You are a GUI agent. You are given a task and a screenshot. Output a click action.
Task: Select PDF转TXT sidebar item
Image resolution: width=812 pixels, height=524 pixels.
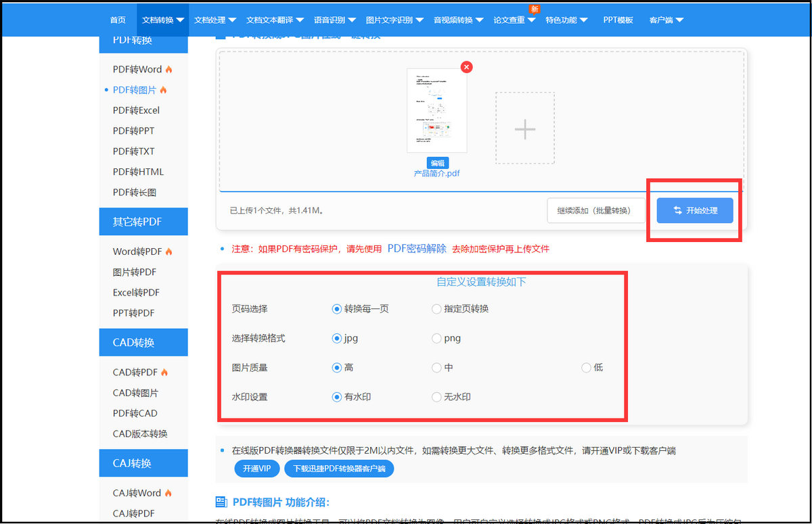pos(133,151)
